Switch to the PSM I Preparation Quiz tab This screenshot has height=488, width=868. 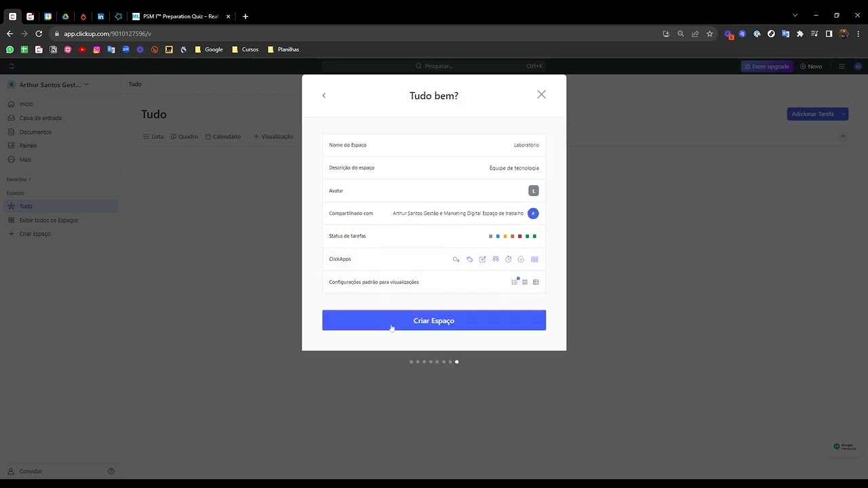pyautogui.click(x=181, y=16)
